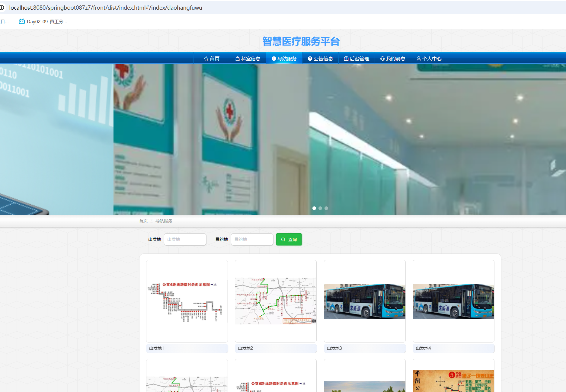Image resolution: width=566 pixels, height=392 pixels.
Task: Click the info icon beside 导航服务
Action: (274, 59)
